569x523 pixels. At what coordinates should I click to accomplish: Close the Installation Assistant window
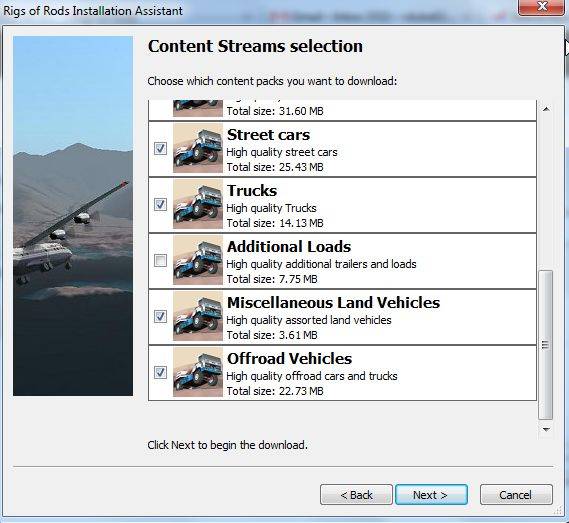[x=541, y=7]
